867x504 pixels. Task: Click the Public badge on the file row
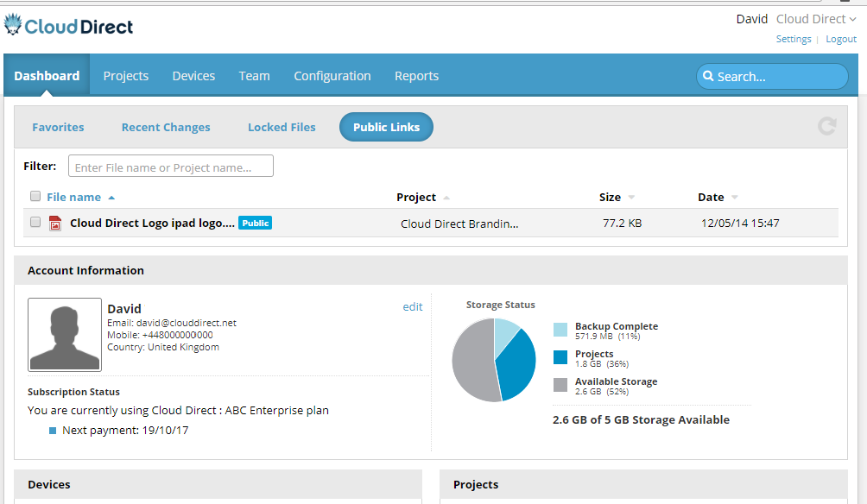pyautogui.click(x=255, y=223)
